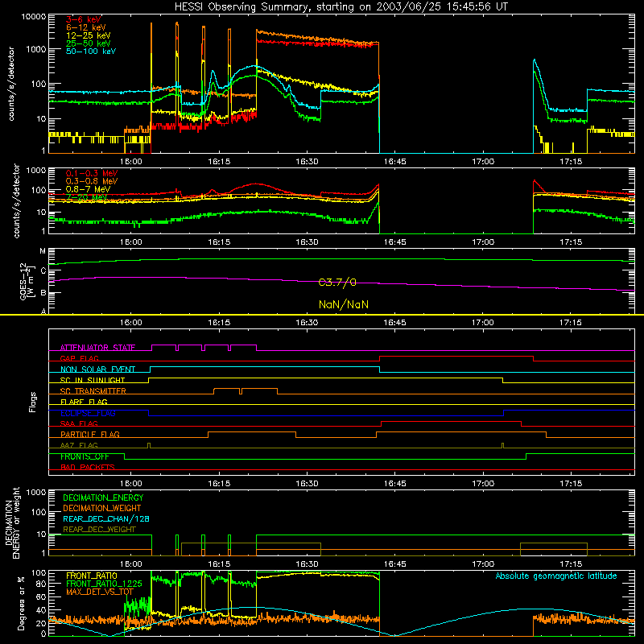Click the REAR_DEC_CHAN/128 legend entry
The height and width of the screenshot is (644, 644).
(x=106, y=519)
